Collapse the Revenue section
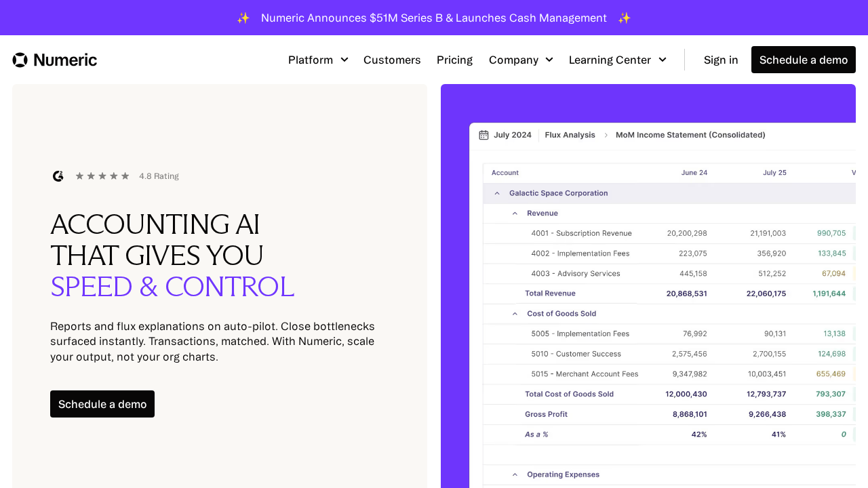This screenshot has width=868, height=488. tap(515, 213)
